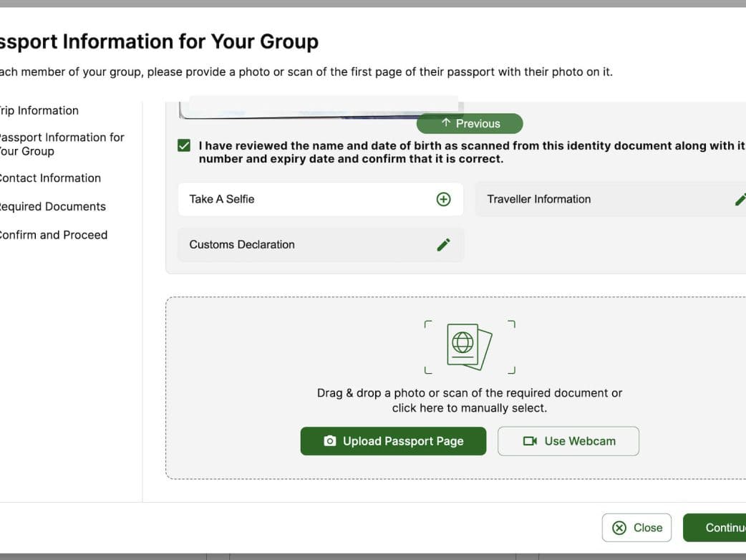Click the pencil icon on Traveller Information
This screenshot has height=560, width=746.
tap(740, 200)
